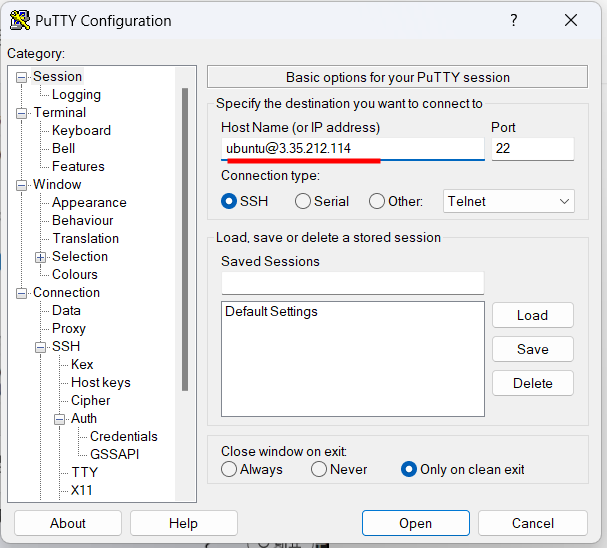This screenshot has height=548, width=607.
Task: Click the Cancel button
Action: tap(533, 523)
